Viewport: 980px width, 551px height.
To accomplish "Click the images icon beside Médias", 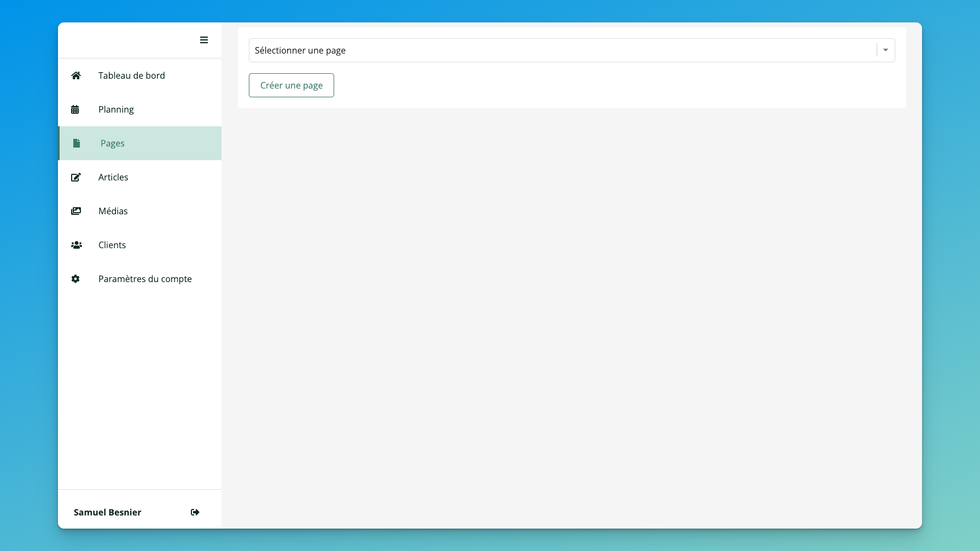I will 76,211.
